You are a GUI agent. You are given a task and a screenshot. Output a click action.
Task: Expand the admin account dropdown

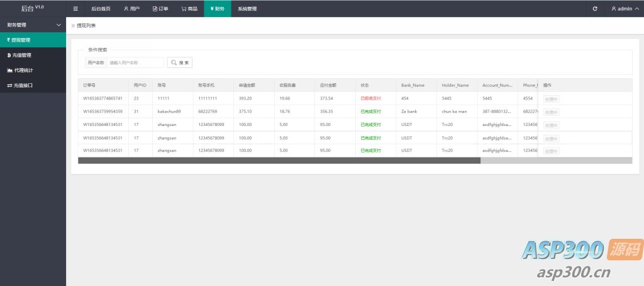tap(625, 9)
